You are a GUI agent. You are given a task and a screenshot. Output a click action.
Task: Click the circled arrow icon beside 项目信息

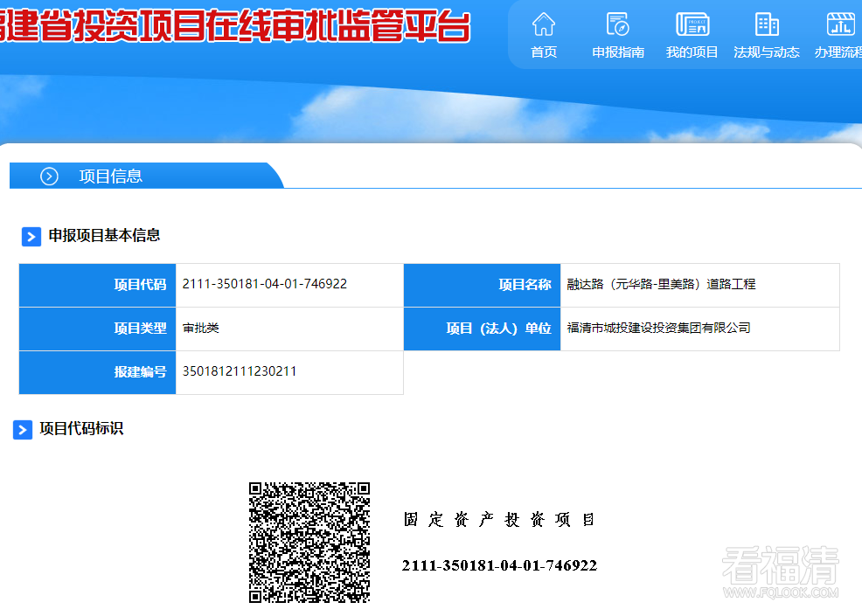click(x=49, y=176)
